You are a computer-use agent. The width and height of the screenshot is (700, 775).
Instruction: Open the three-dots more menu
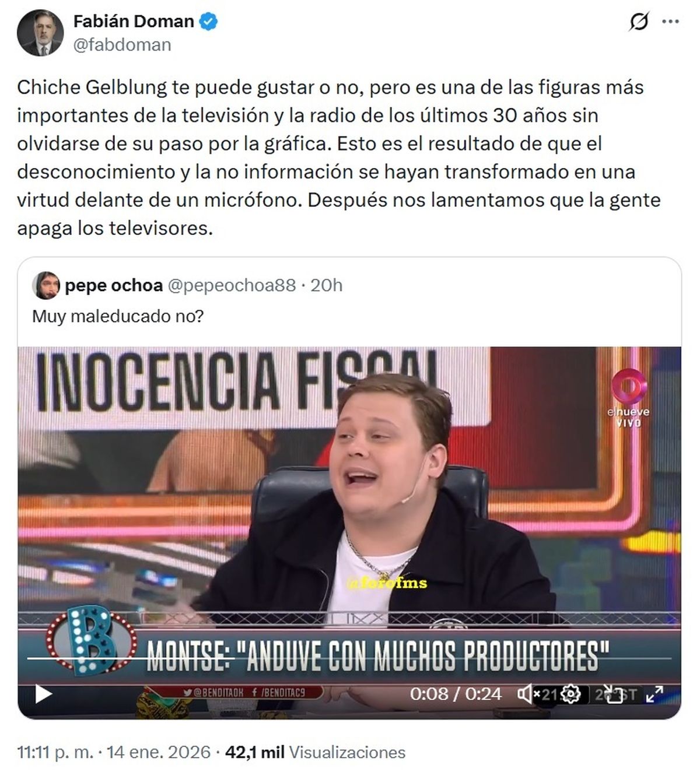pyautogui.click(x=670, y=22)
